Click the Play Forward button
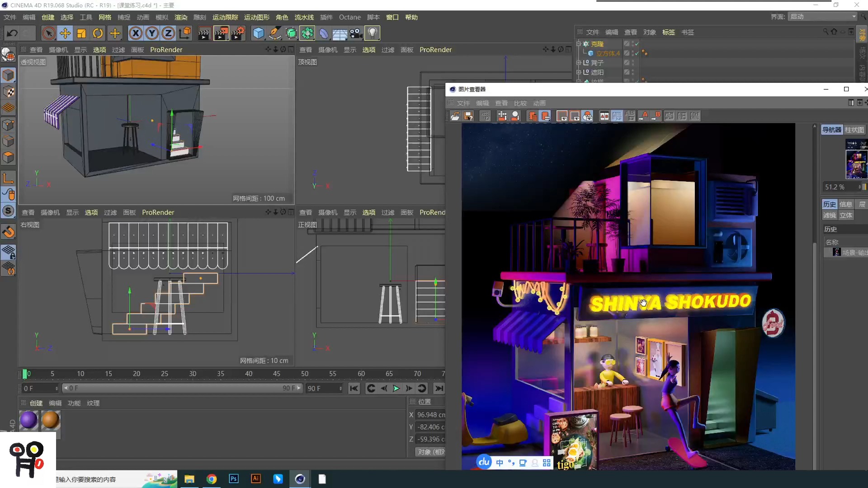Viewport: 868px width, 488px height. 396,388
